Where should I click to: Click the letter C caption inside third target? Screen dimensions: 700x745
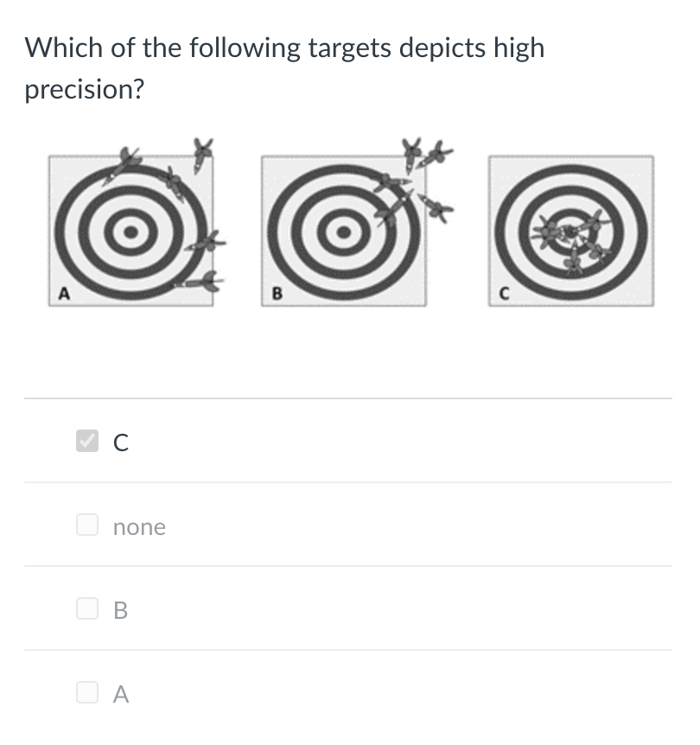pos(505,294)
